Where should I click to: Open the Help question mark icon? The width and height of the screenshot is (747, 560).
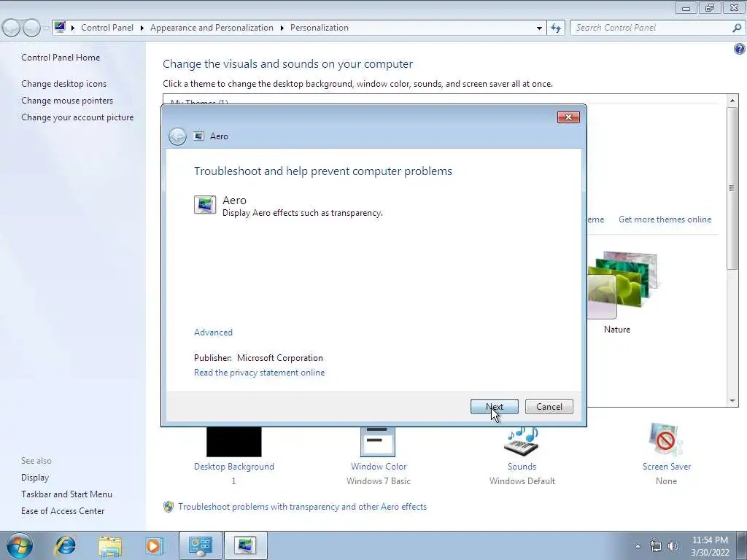click(739, 49)
